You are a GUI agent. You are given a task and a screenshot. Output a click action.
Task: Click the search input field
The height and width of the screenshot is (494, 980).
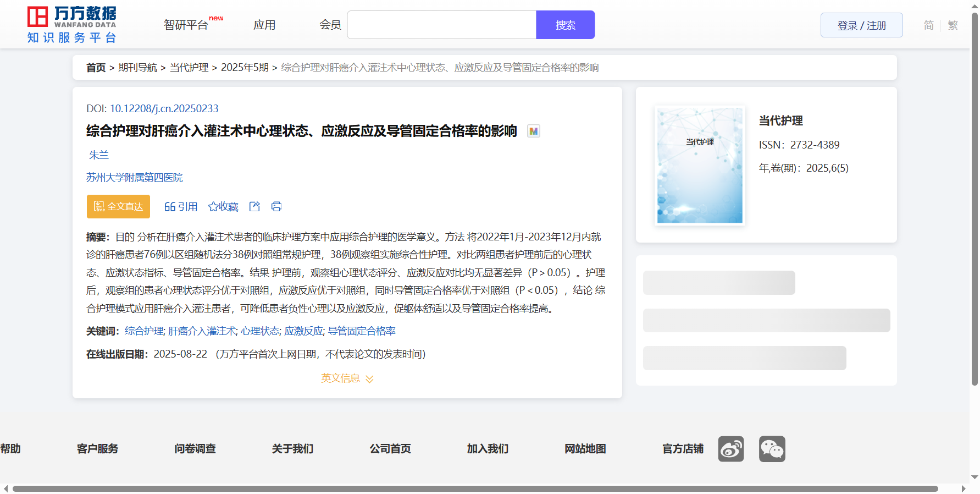(x=441, y=25)
